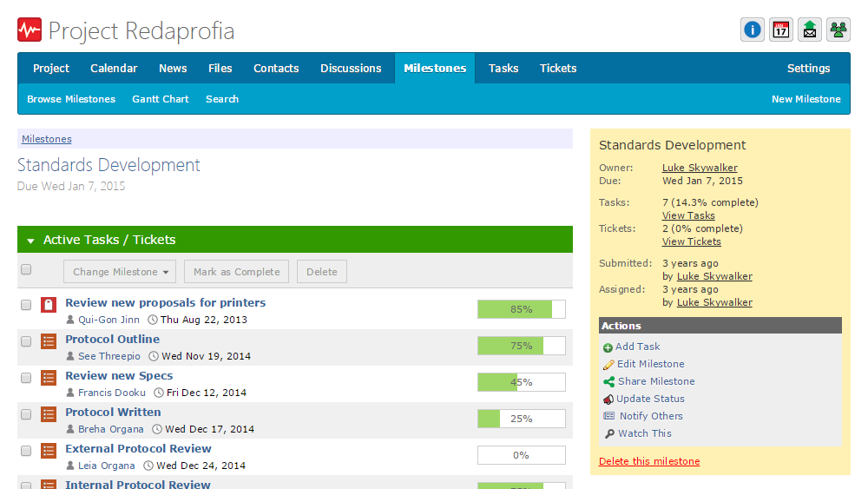Image resolution: width=868 pixels, height=489 pixels.
Task: Click clock icon beside Wed Dec 24, 2014
Action: (148, 466)
